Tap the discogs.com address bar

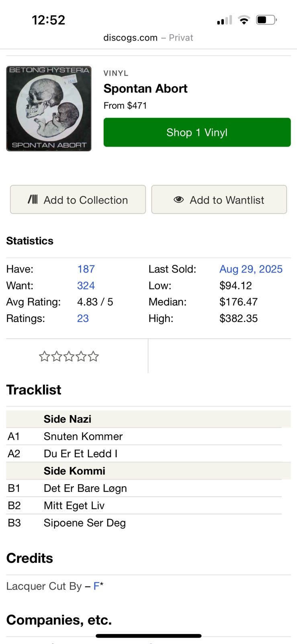click(x=148, y=38)
